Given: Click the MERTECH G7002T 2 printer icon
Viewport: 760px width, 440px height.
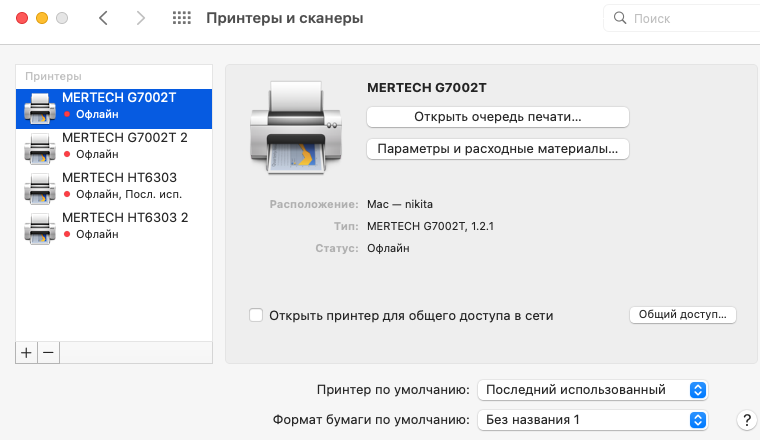Looking at the screenshot, I should [x=40, y=146].
